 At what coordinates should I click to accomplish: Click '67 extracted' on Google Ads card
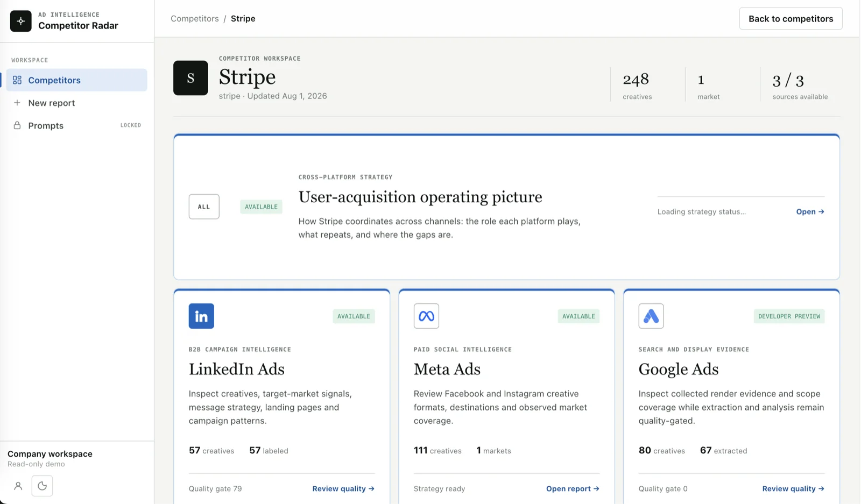(723, 451)
